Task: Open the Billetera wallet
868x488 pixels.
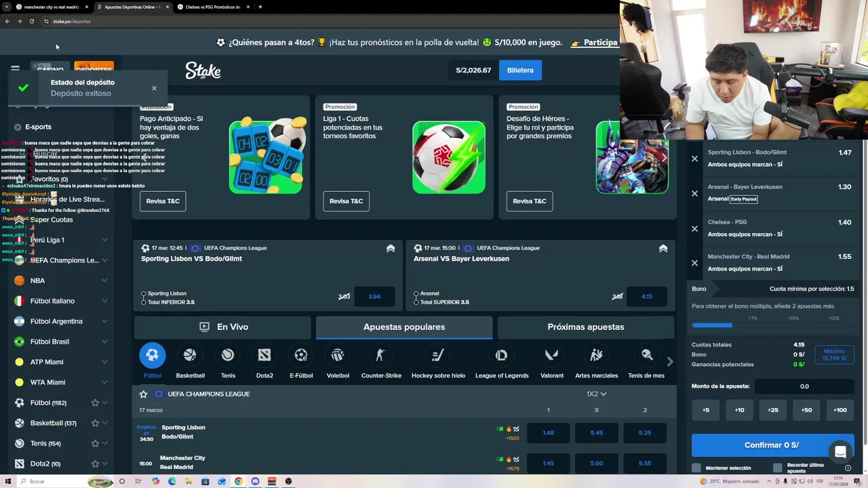Action: [x=520, y=70]
